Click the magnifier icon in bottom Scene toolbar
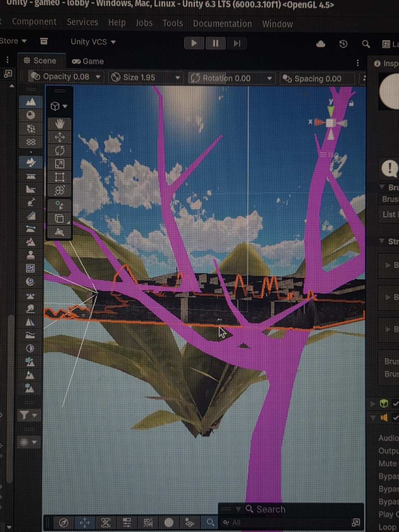 [210, 522]
